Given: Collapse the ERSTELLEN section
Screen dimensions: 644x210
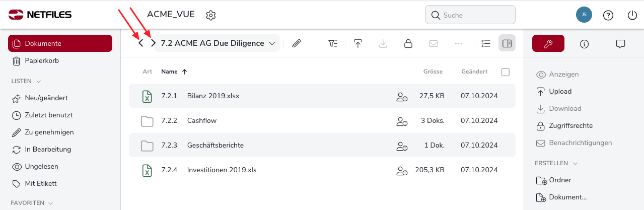Looking at the screenshot, I should 576,163.
